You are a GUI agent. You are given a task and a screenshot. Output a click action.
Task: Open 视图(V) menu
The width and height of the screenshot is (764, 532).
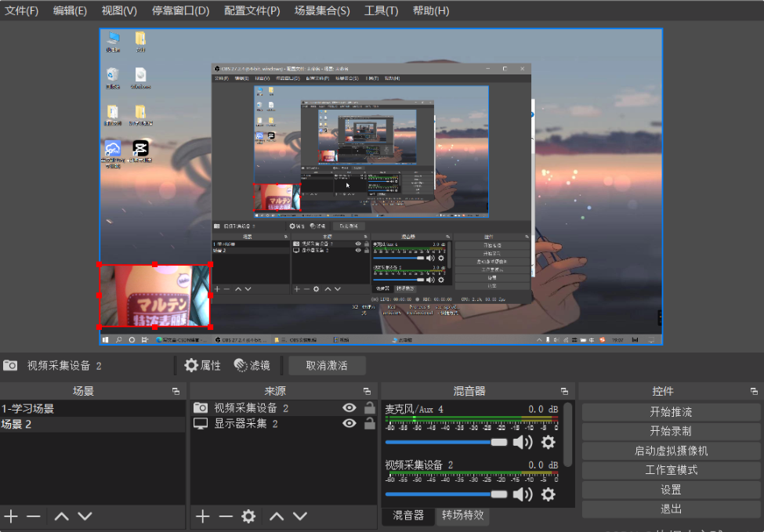pyautogui.click(x=119, y=11)
